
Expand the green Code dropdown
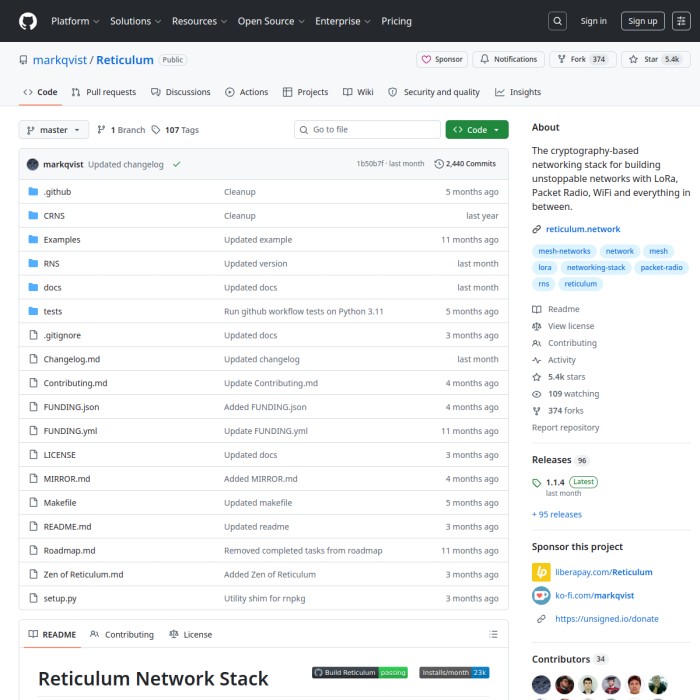click(477, 130)
